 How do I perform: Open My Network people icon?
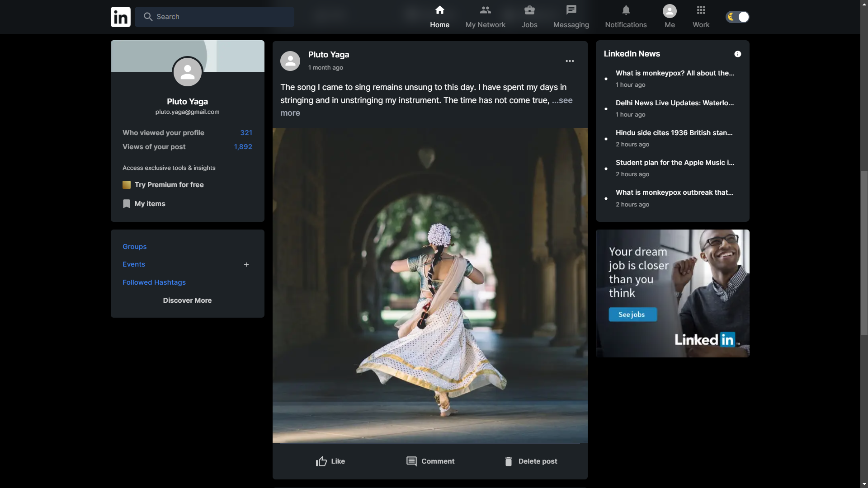(x=486, y=10)
